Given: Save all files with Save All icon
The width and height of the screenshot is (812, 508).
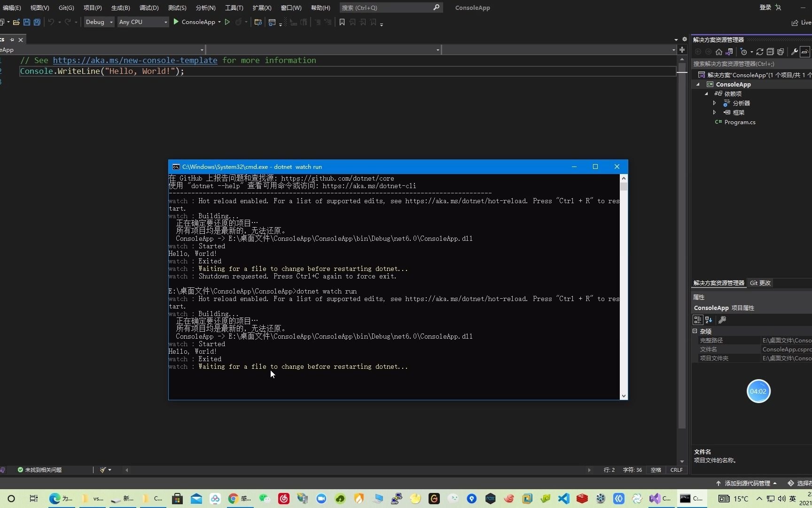Looking at the screenshot, I should click(x=37, y=22).
